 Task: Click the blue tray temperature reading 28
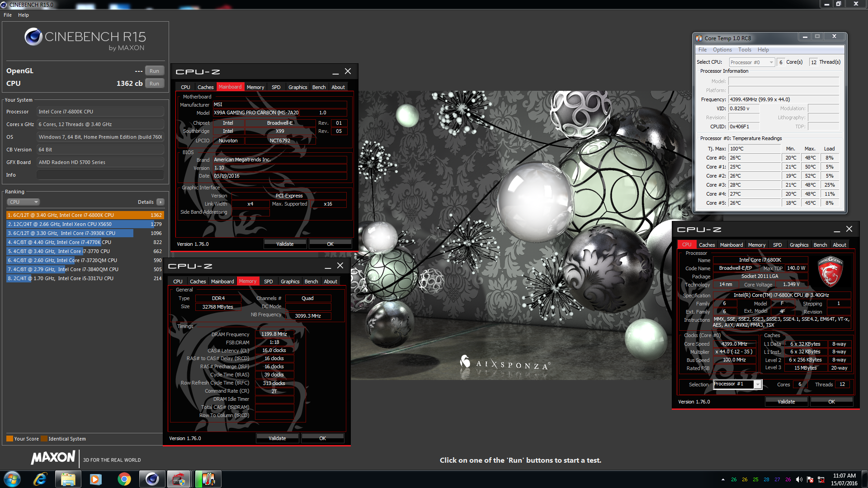click(x=766, y=479)
